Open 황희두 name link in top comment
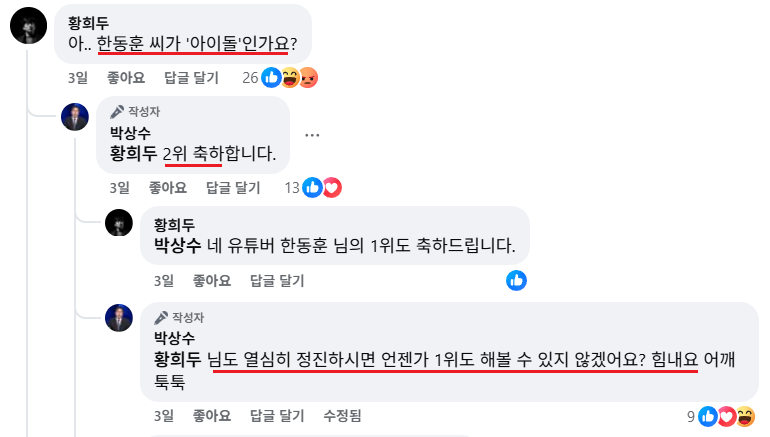 pyautogui.click(x=88, y=23)
